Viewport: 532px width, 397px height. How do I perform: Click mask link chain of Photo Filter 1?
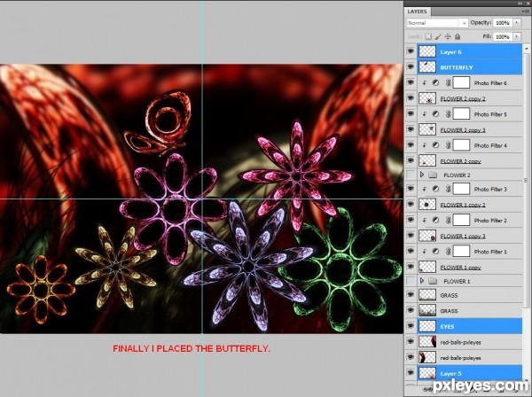(448, 251)
